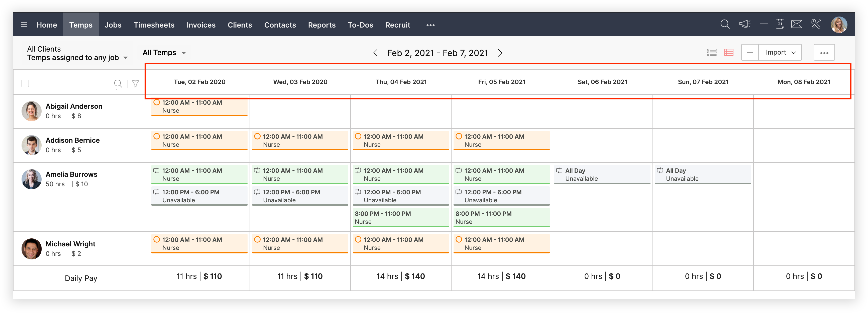The width and height of the screenshot is (868, 313).
Task: Tick the select-all temps checkbox
Action: [25, 83]
